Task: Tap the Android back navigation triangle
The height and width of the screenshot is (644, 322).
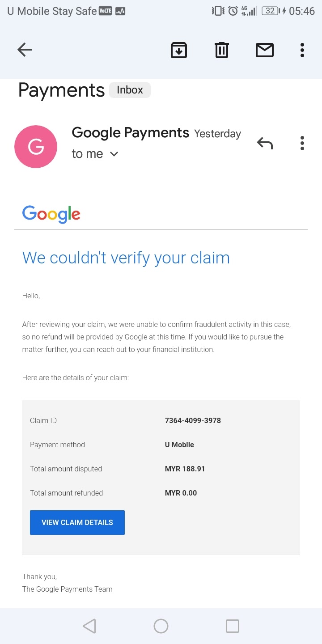Action: click(x=89, y=626)
